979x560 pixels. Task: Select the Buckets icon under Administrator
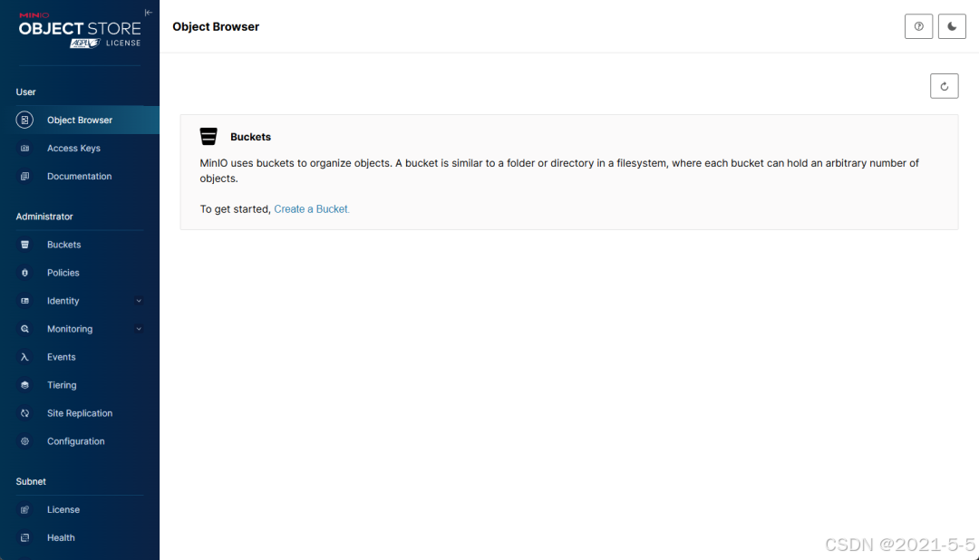click(x=24, y=245)
